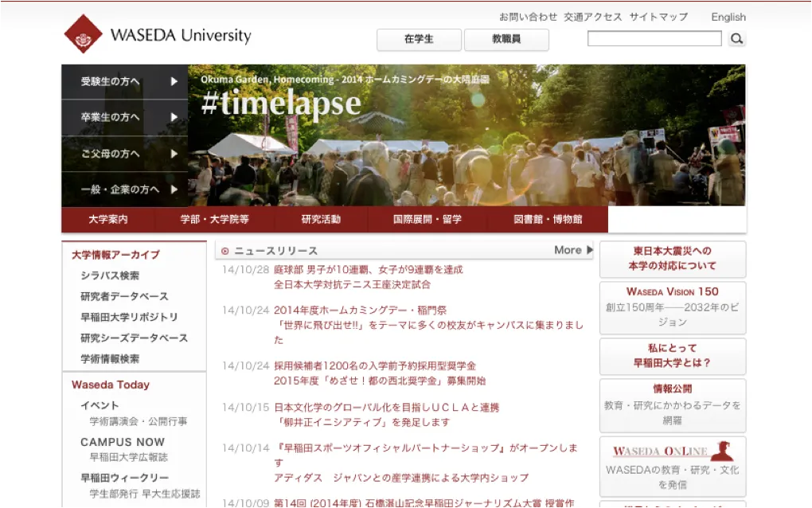Click the magnifying glass search button
Viewport: 812px width, 508px height.
[736, 38]
